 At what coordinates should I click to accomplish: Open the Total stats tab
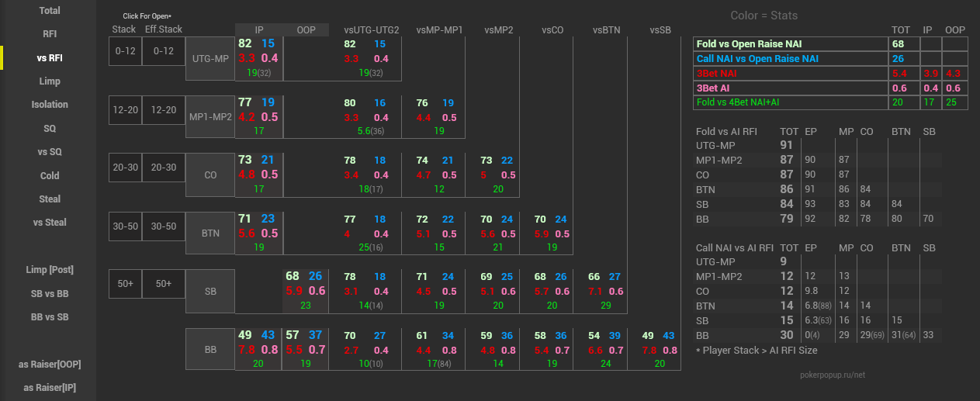pos(50,11)
